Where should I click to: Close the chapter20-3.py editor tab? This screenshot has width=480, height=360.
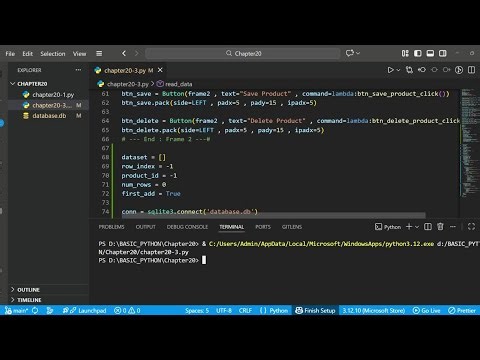point(160,70)
